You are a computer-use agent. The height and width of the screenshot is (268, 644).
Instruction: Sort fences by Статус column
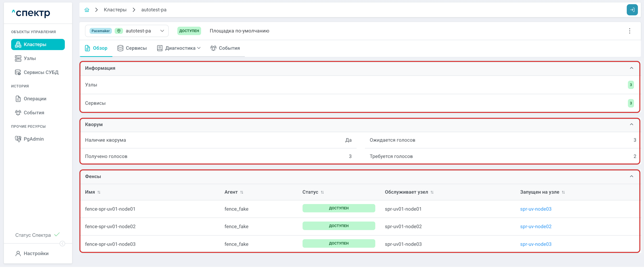pos(322,192)
